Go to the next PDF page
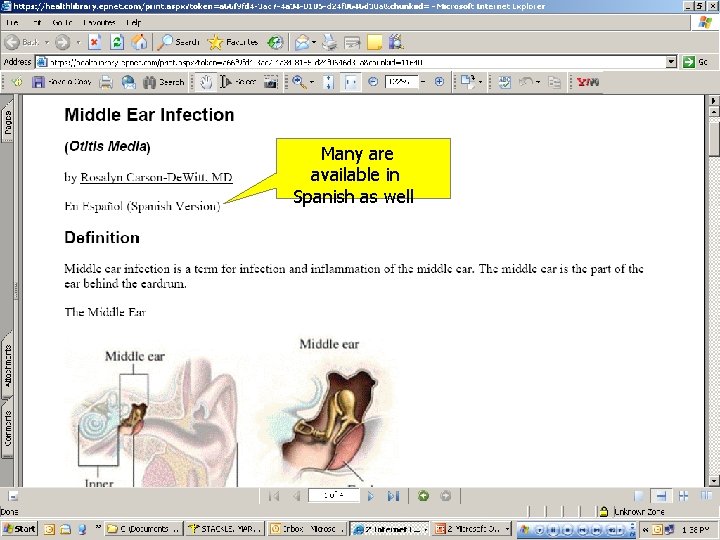The height and width of the screenshot is (540, 720). click(x=371, y=496)
